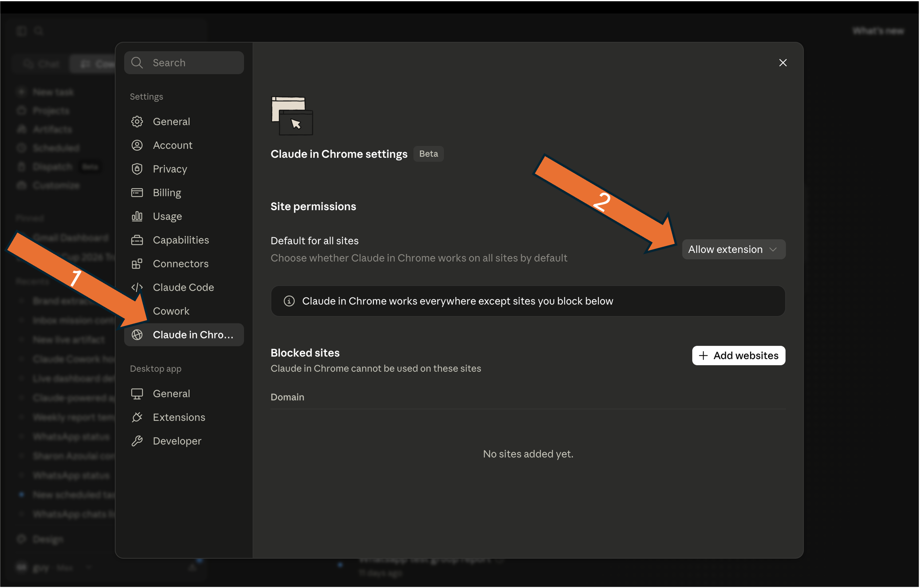Click the plus icon on Add websites

pos(703,356)
